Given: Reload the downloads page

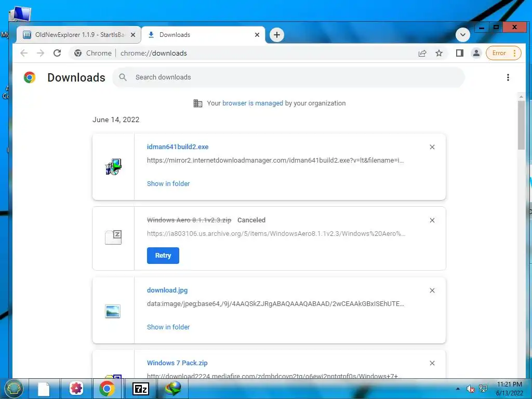Looking at the screenshot, I should (57, 54).
